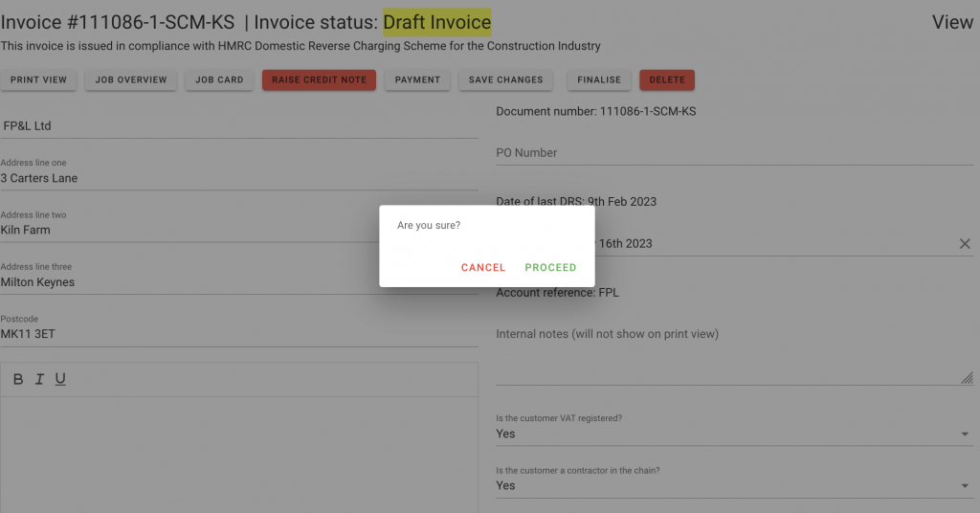The image size is (980, 513).
Task: Click the Bold formatting icon
Action: coord(18,379)
